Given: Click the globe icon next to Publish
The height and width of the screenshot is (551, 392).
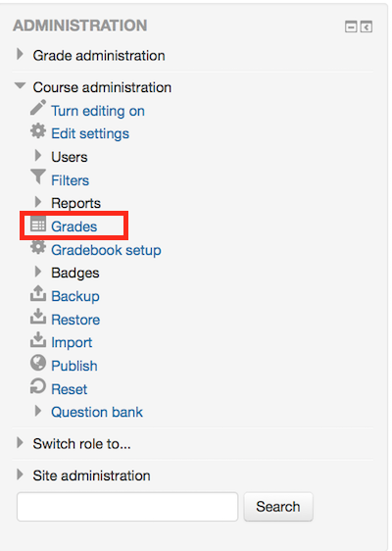Looking at the screenshot, I should 38,363.
